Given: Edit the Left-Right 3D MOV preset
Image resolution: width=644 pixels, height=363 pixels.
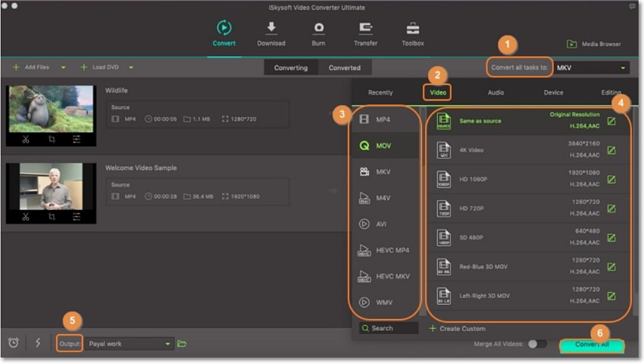Looking at the screenshot, I should coord(611,296).
